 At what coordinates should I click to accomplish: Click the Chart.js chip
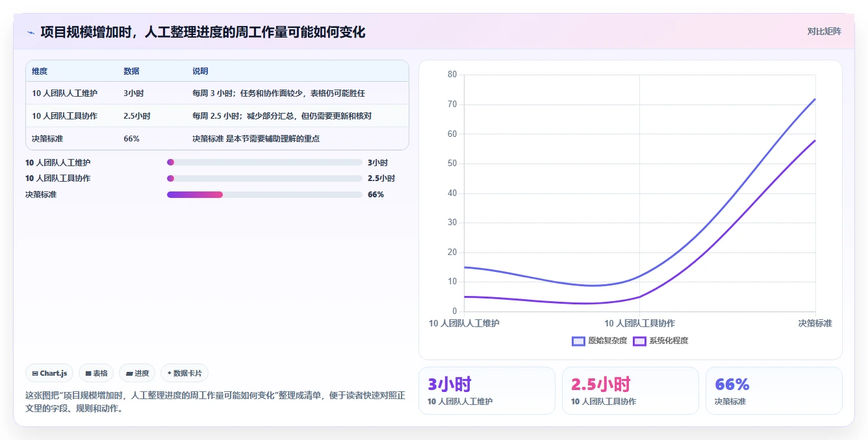point(49,373)
